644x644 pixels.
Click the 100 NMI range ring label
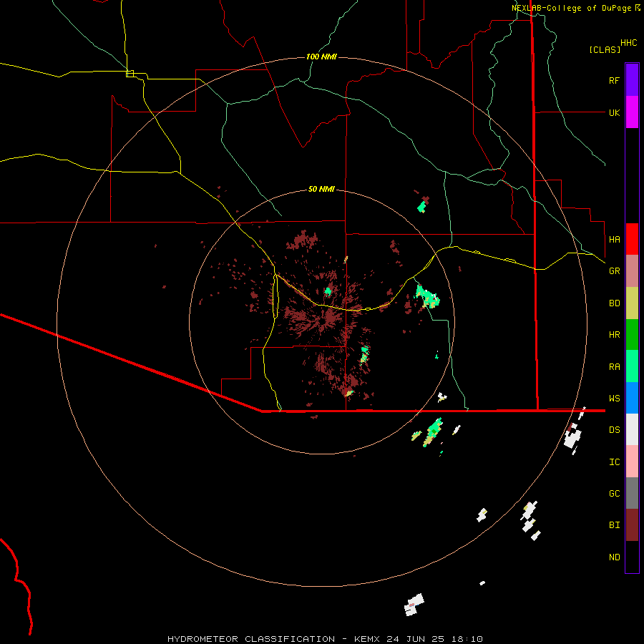(x=321, y=57)
